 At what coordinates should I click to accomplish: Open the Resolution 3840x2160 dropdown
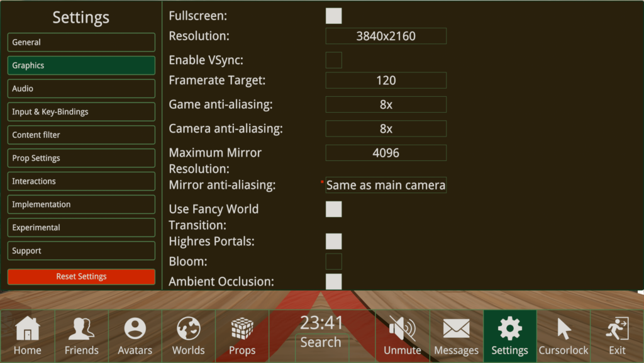[x=386, y=36]
